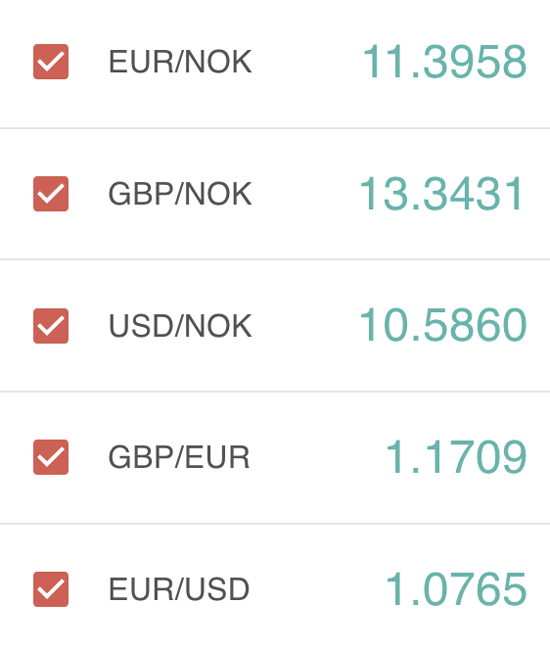Deselect the EUR/USD checkbox
The image size is (550, 650).
coord(51,589)
